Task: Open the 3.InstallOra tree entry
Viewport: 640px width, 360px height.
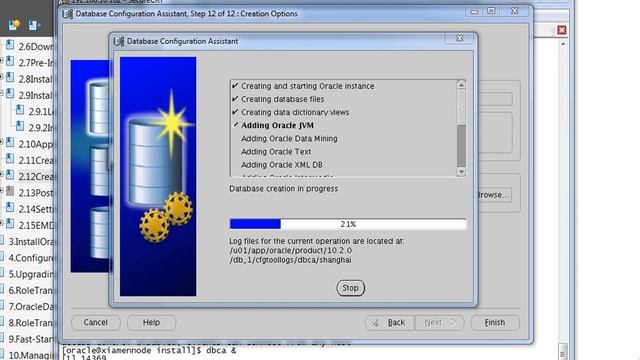Action: point(31,242)
